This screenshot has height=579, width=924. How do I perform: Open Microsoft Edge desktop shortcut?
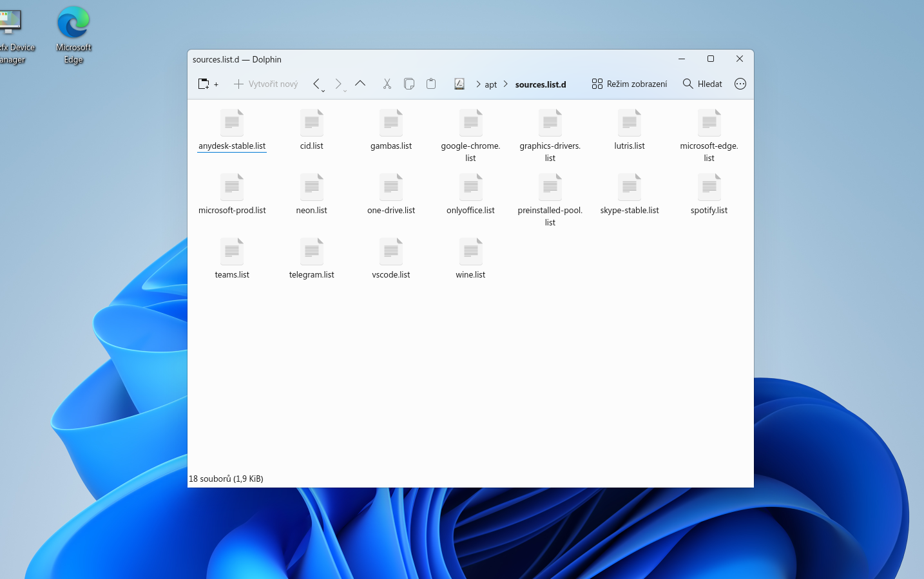(73, 35)
